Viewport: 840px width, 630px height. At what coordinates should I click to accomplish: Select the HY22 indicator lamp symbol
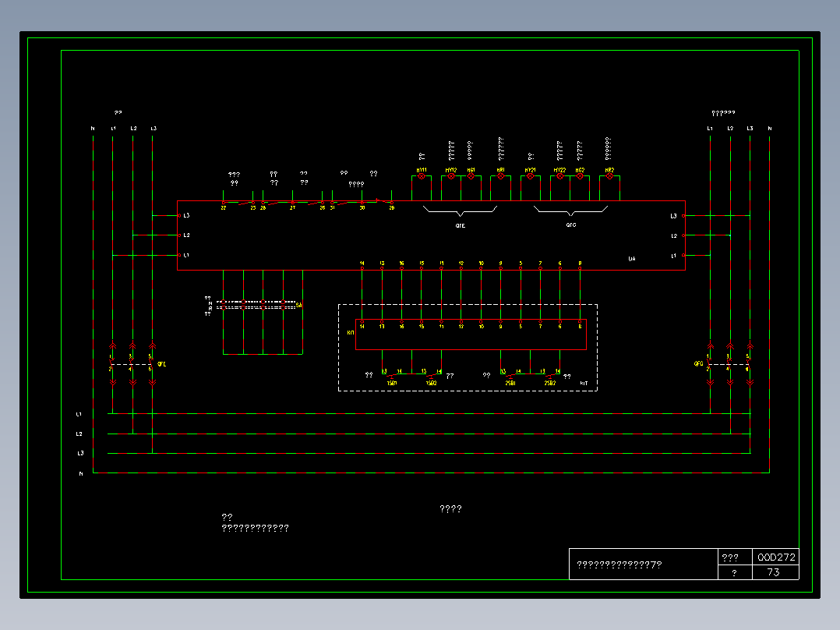pos(559,176)
